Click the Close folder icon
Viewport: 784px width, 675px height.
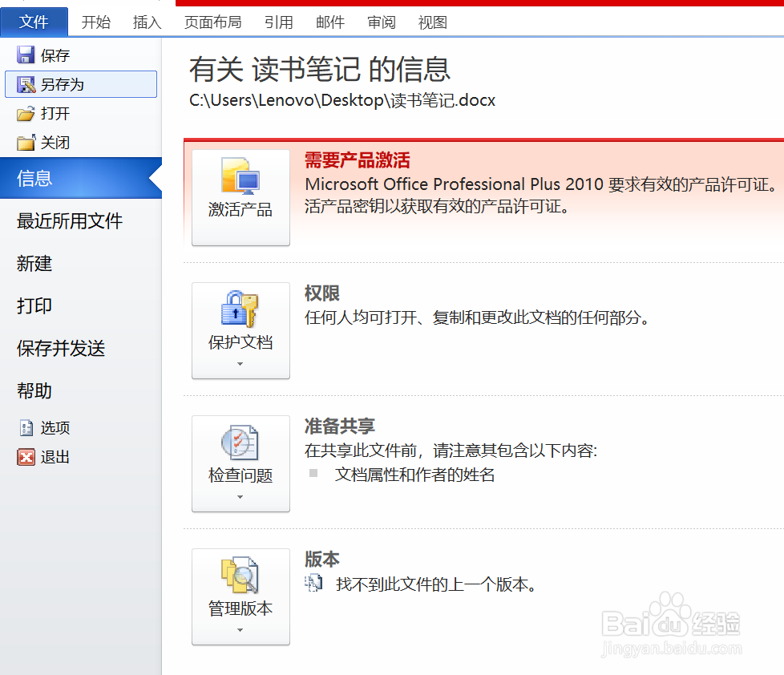26,143
